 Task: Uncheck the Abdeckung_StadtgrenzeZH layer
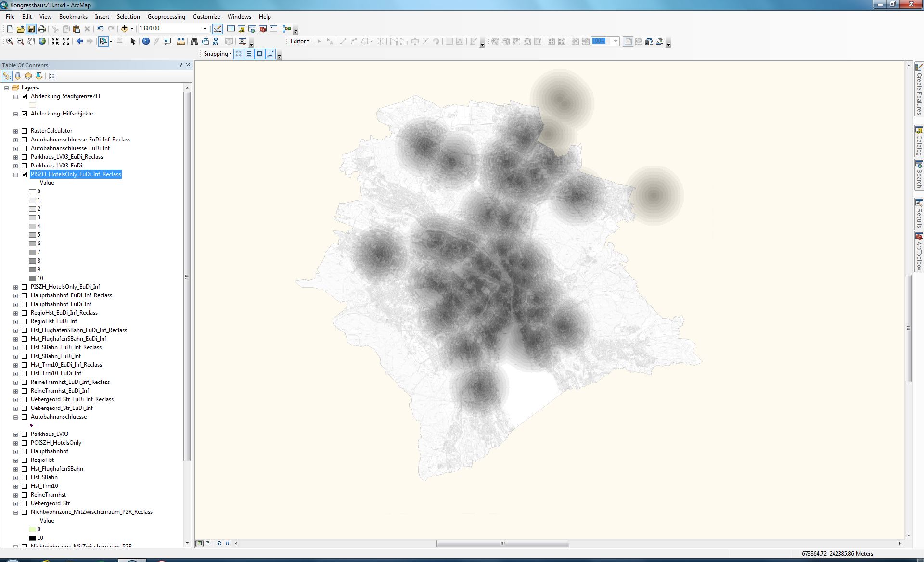click(25, 96)
